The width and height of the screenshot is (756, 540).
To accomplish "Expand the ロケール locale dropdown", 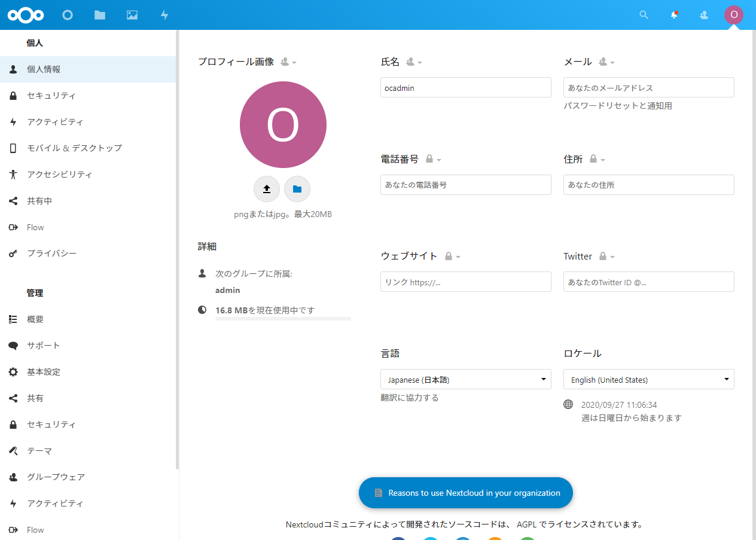I will click(x=649, y=379).
